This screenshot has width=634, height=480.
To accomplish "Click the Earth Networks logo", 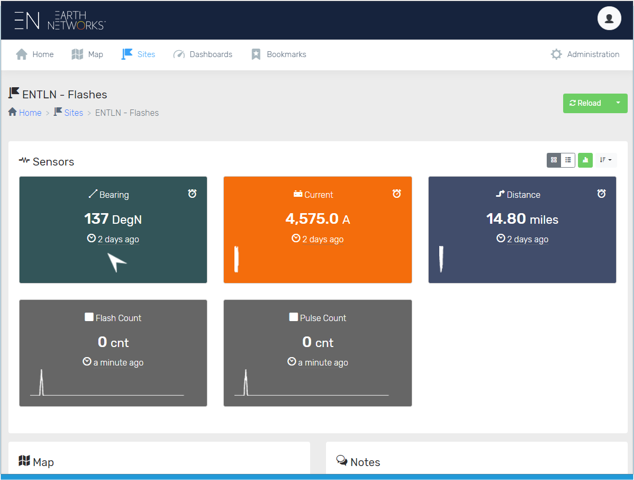I will pyautogui.click(x=59, y=20).
